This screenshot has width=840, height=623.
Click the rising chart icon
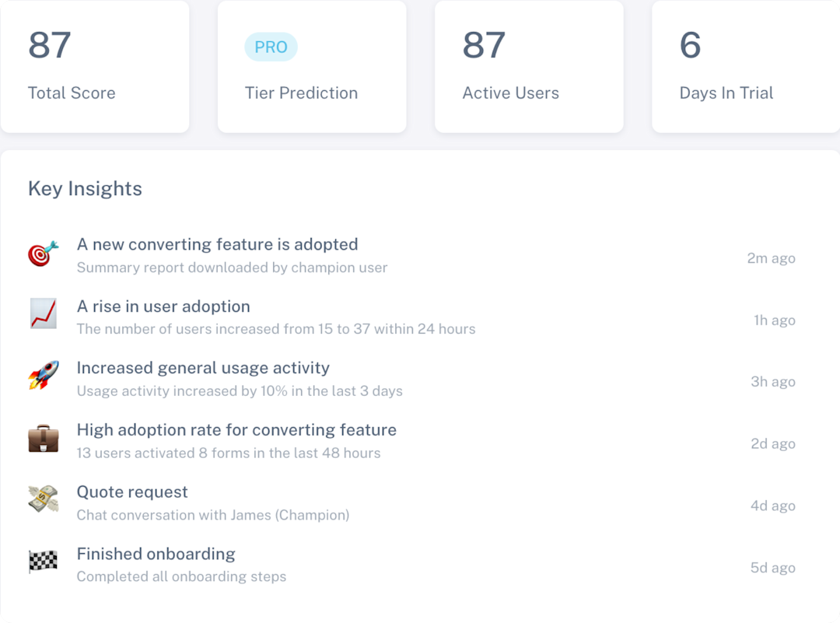pyautogui.click(x=44, y=313)
